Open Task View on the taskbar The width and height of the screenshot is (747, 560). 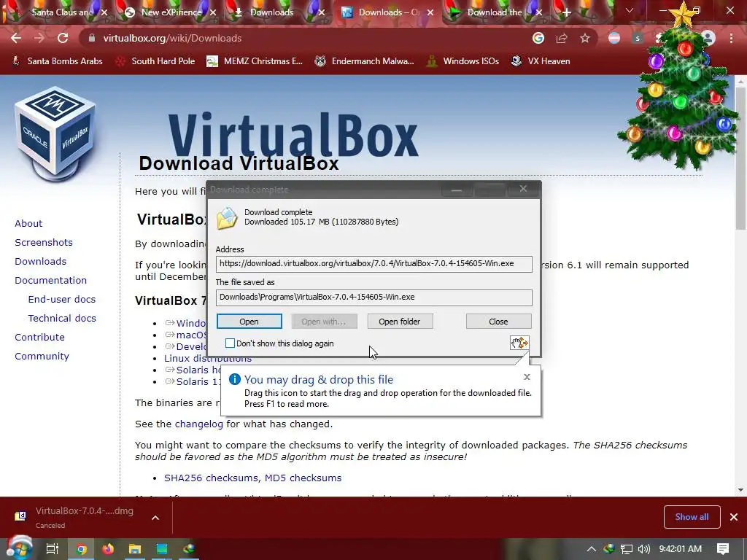(52, 549)
